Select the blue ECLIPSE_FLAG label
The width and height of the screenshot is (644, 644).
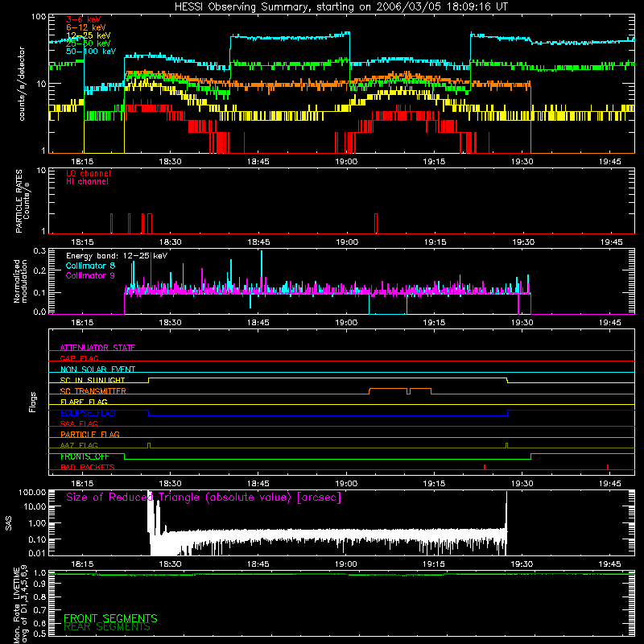88,413
